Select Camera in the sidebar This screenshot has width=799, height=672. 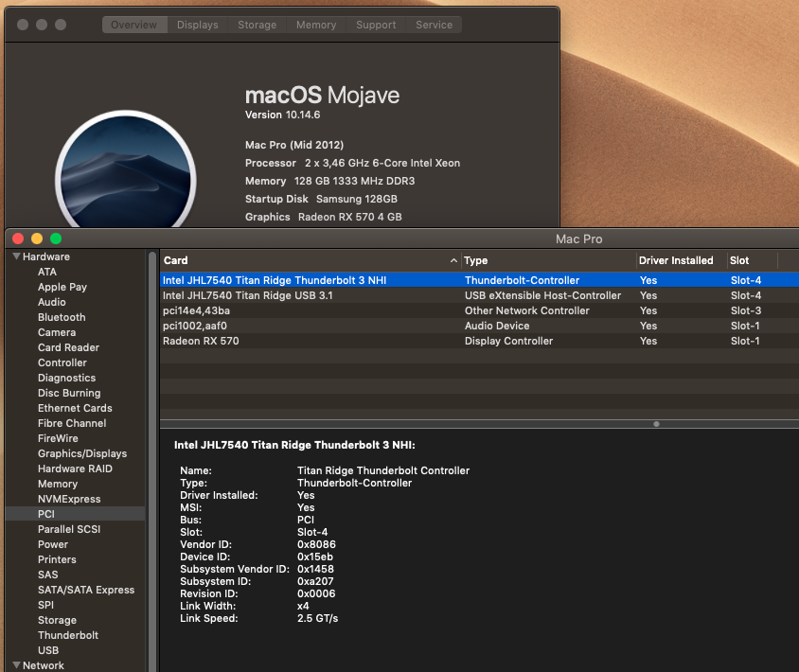[57, 332]
